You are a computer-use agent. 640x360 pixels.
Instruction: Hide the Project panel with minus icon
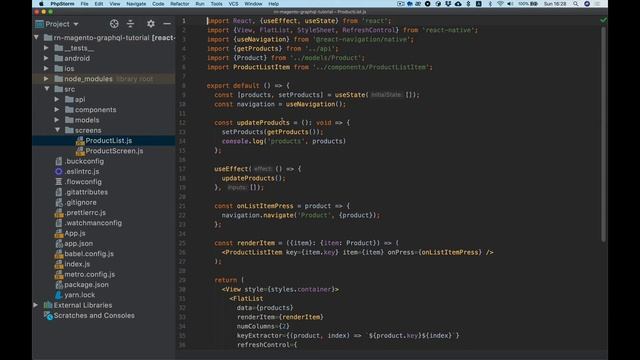(x=167, y=24)
